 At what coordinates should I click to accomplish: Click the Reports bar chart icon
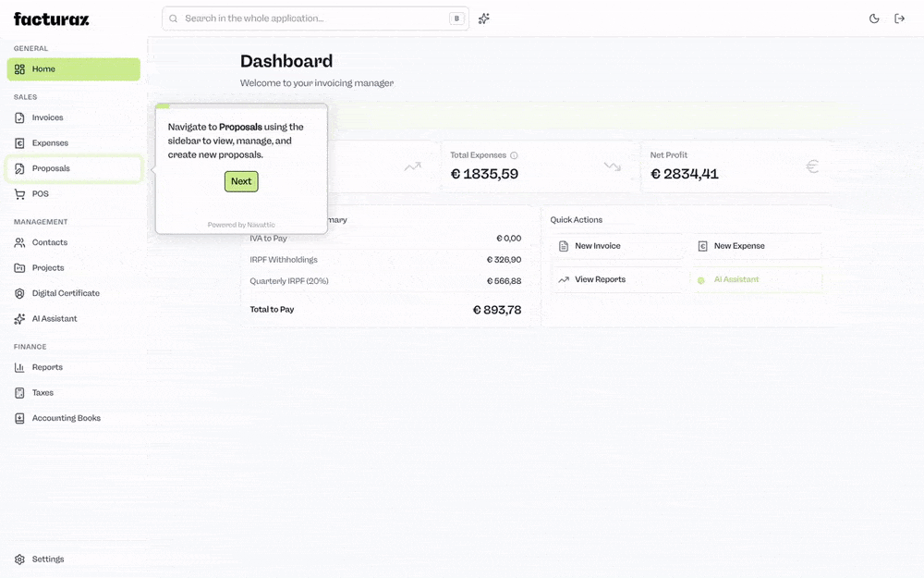click(x=19, y=367)
